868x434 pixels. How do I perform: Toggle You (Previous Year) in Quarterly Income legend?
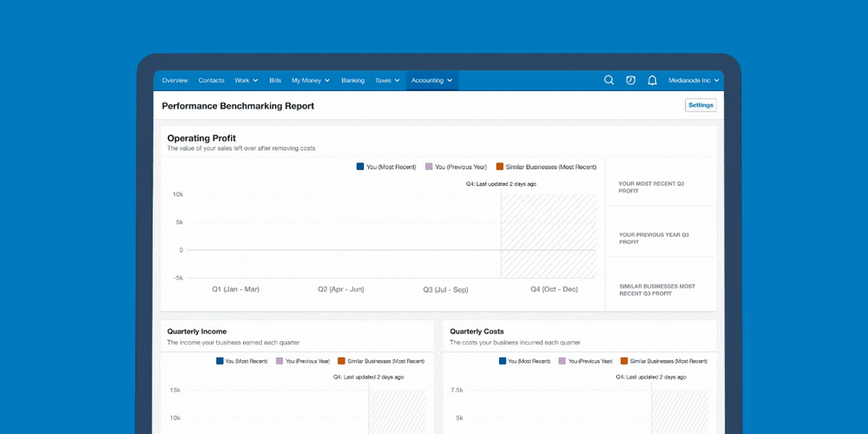tap(303, 361)
